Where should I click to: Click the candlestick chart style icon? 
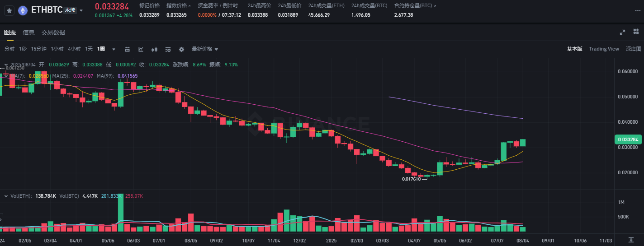[x=154, y=49]
